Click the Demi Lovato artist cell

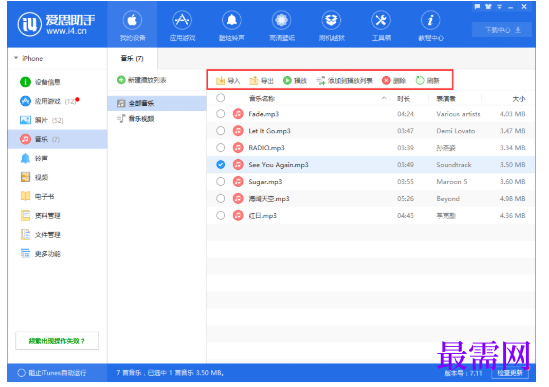pos(456,131)
